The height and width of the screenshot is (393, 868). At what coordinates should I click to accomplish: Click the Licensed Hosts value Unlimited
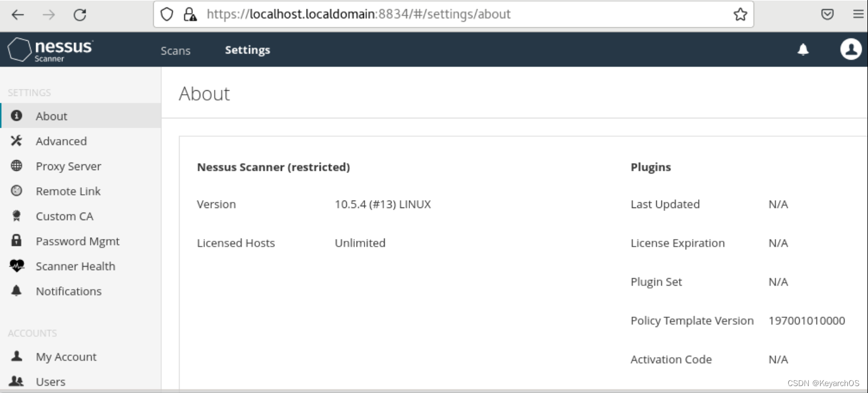pyautogui.click(x=360, y=243)
